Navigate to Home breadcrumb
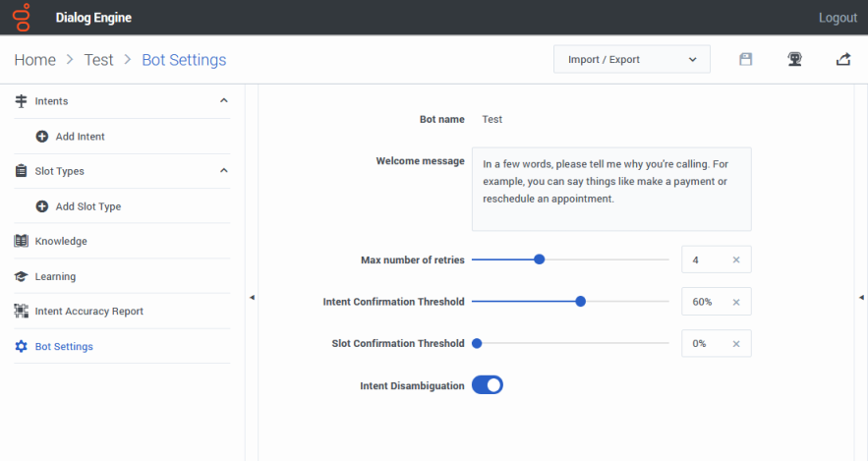This screenshot has height=461, width=868. coord(34,60)
